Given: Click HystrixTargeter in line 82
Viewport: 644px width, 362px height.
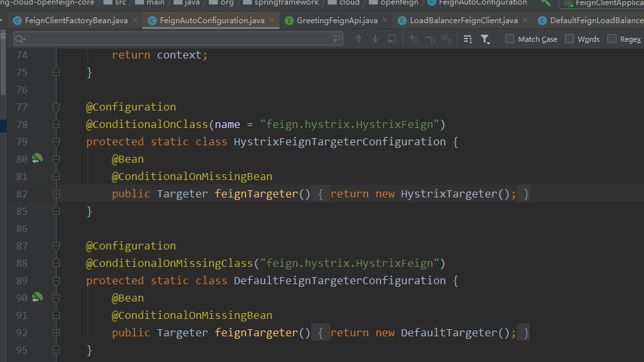Looking at the screenshot, I should tap(449, 194).
